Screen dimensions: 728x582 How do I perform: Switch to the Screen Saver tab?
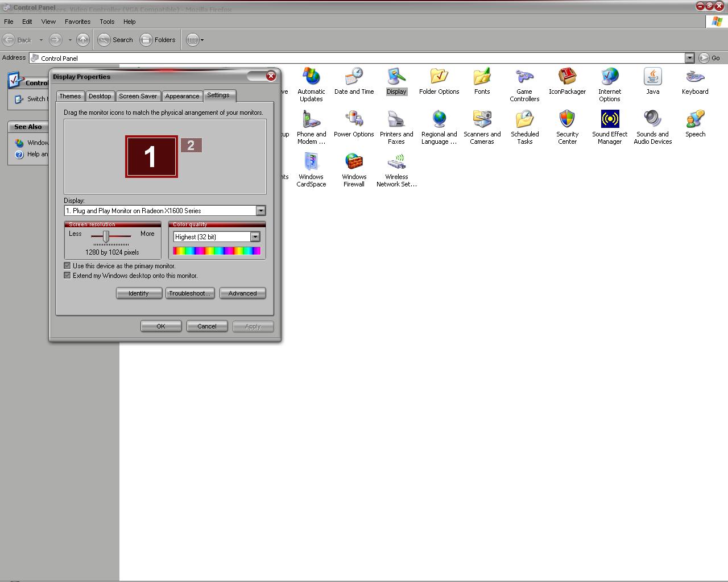pos(138,96)
